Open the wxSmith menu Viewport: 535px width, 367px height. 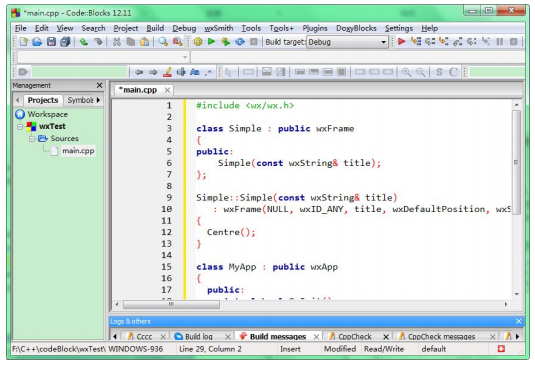(x=219, y=28)
